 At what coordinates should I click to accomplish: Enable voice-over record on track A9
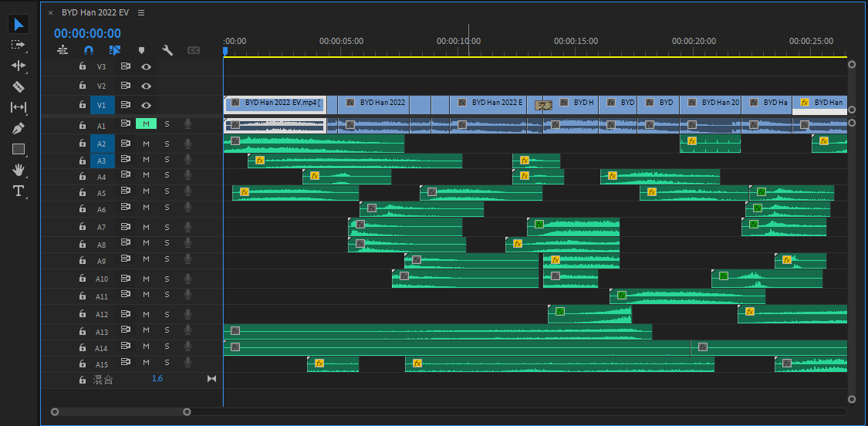pyautogui.click(x=187, y=259)
